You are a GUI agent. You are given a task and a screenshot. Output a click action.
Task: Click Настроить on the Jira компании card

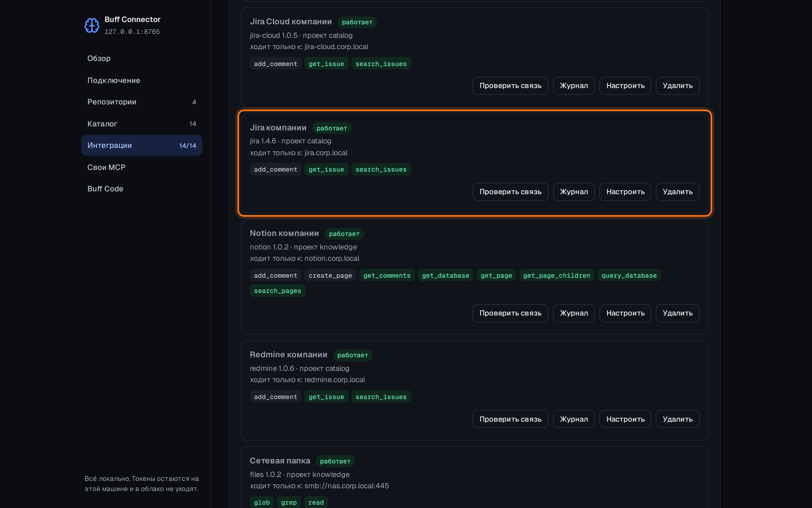click(625, 192)
